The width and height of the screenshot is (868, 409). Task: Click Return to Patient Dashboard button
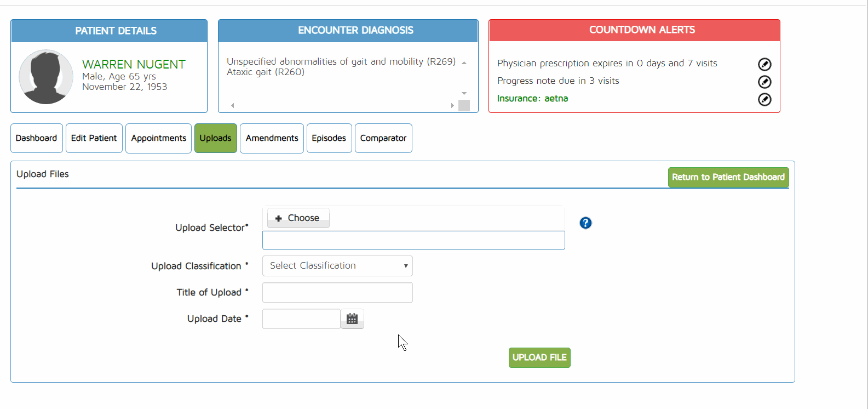click(x=728, y=177)
